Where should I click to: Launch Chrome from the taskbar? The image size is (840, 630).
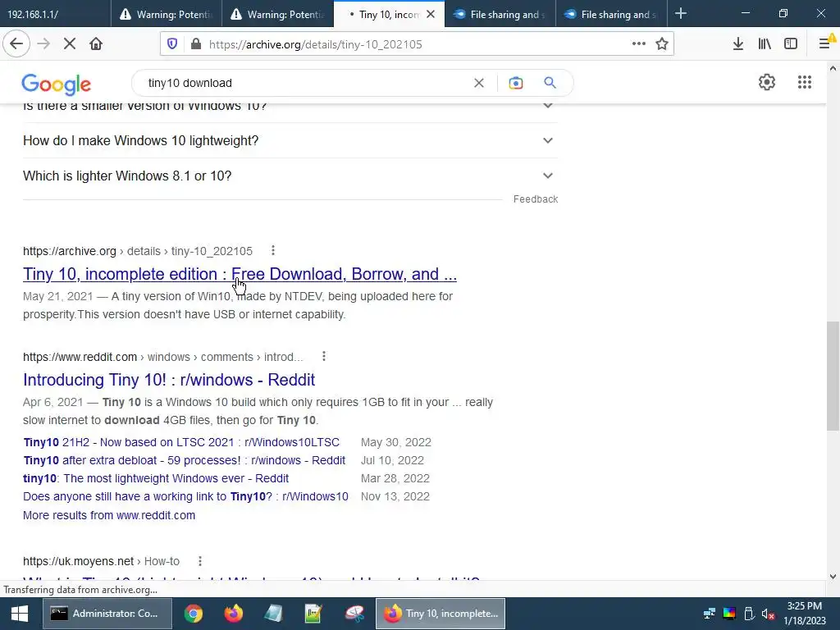click(194, 614)
